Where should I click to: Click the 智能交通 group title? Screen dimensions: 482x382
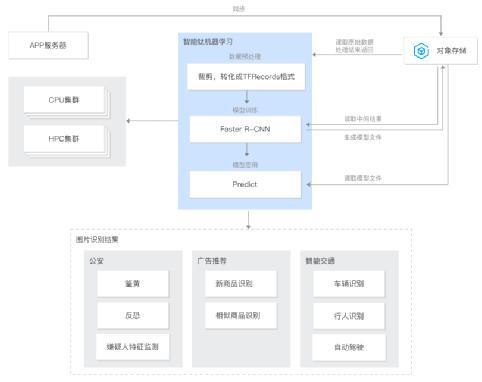click(320, 261)
